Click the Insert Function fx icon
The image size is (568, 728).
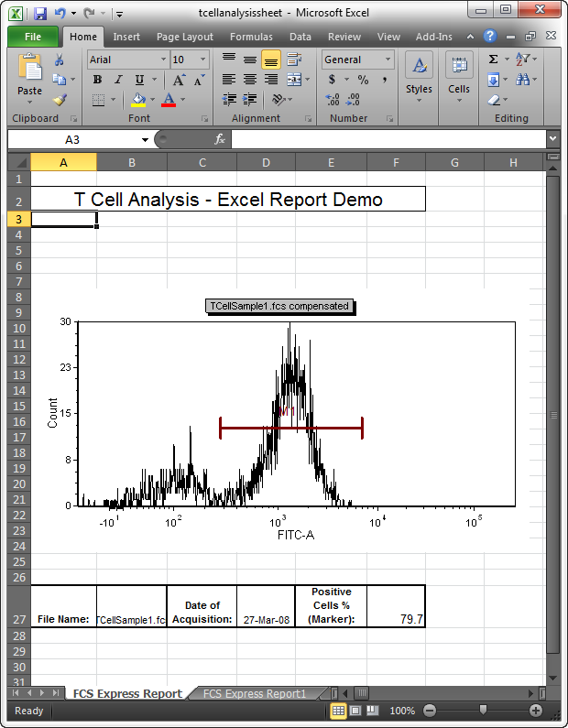[x=220, y=139]
